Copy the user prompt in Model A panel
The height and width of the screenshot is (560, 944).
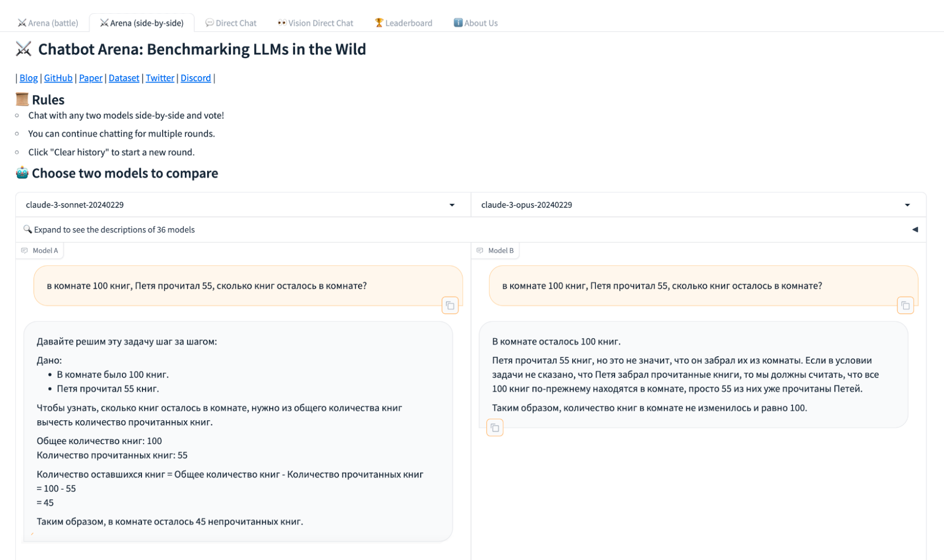point(450,305)
